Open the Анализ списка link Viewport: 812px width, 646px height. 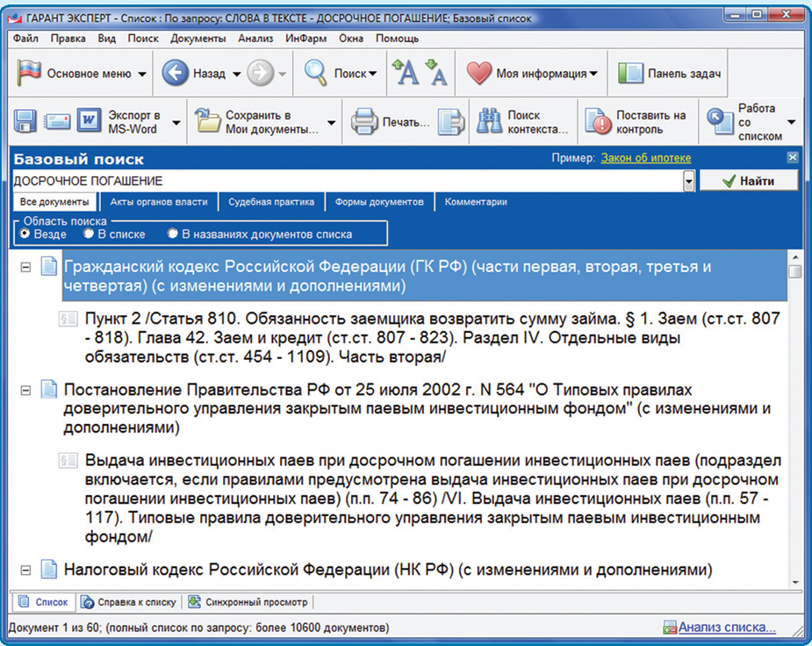point(726,628)
